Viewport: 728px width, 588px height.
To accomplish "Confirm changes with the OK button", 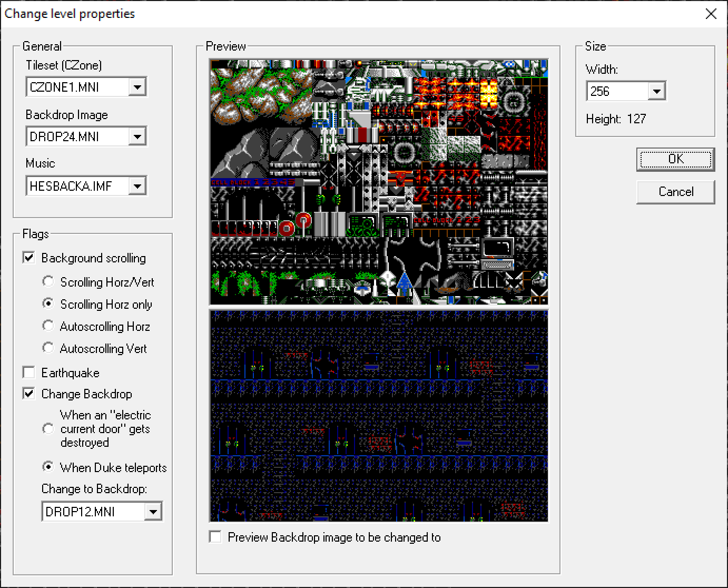I will click(676, 159).
